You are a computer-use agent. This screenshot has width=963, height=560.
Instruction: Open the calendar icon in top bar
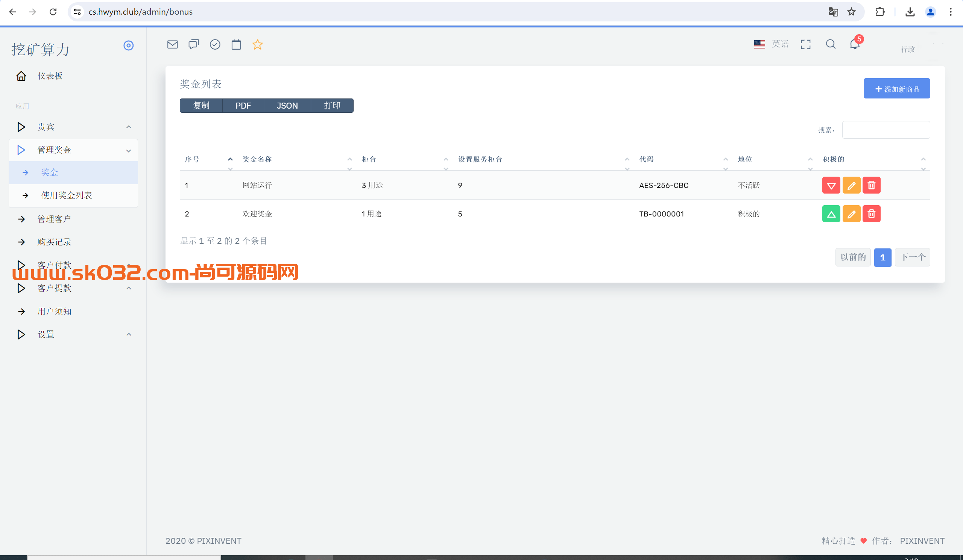pos(236,44)
